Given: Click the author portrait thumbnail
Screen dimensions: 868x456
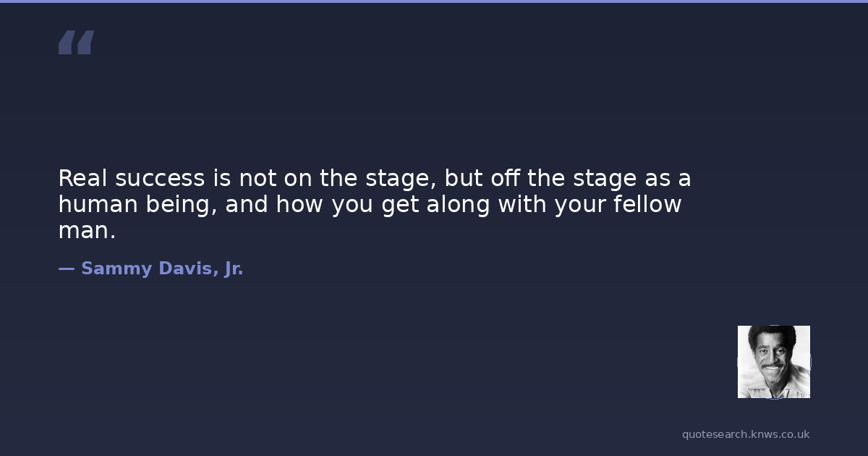Looking at the screenshot, I should pos(773,362).
